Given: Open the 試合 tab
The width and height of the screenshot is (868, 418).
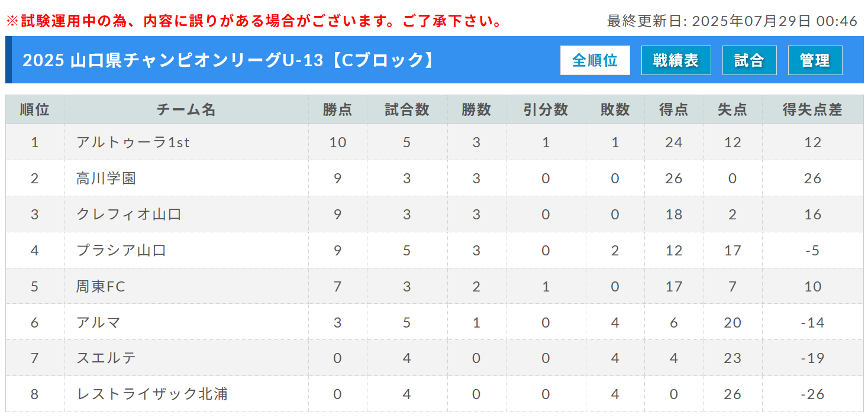Looking at the screenshot, I should (x=750, y=60).
